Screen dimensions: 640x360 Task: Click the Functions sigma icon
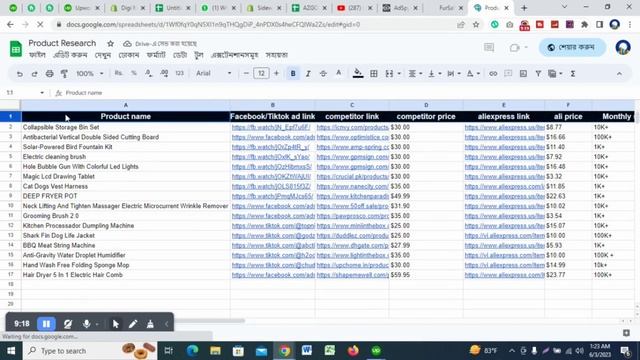tap(573, 73)
